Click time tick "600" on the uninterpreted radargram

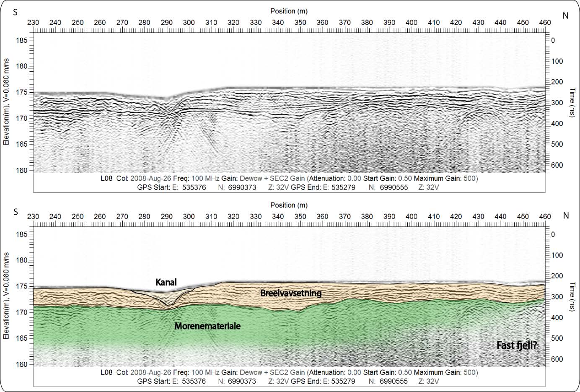pyautogui.click(x=557, y=165)
